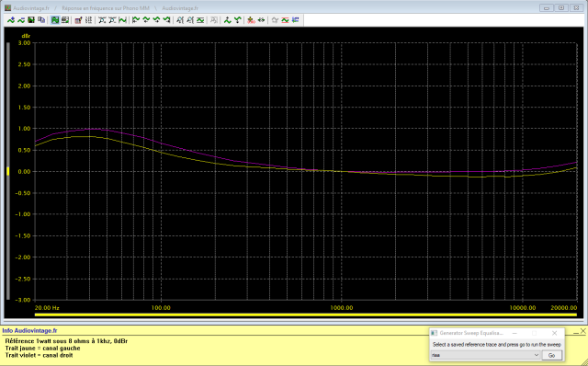
Task: Click the copy pages toolbar icon
Action: click(41, 20)
